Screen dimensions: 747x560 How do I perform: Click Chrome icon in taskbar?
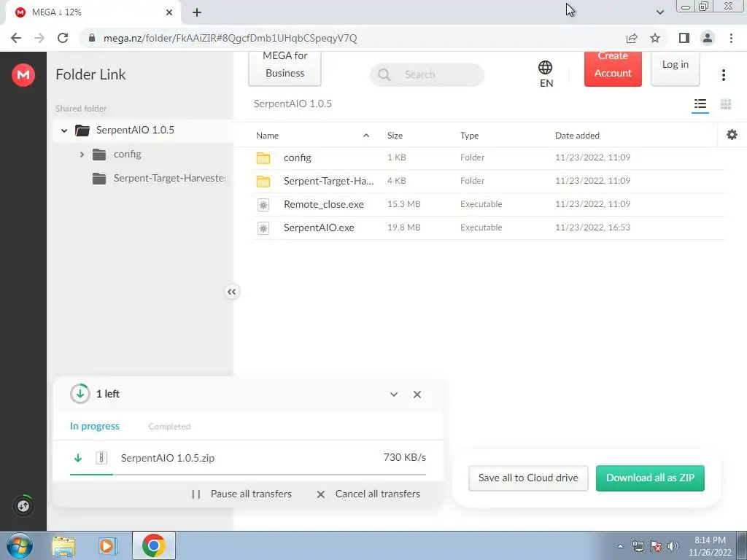click(153, 545)
